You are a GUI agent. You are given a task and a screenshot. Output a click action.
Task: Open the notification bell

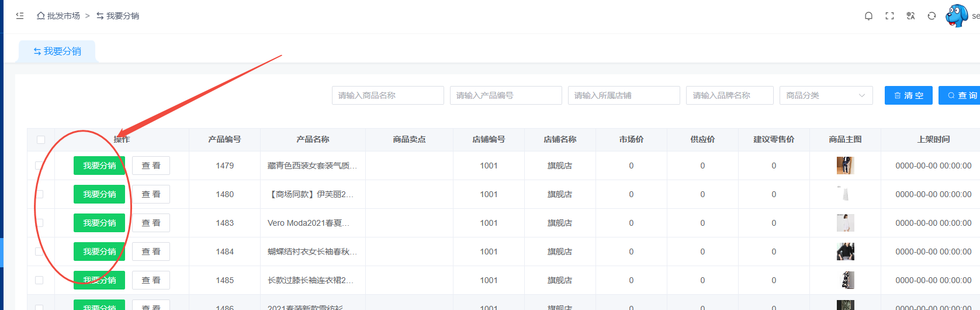click(x=868, y=16)
